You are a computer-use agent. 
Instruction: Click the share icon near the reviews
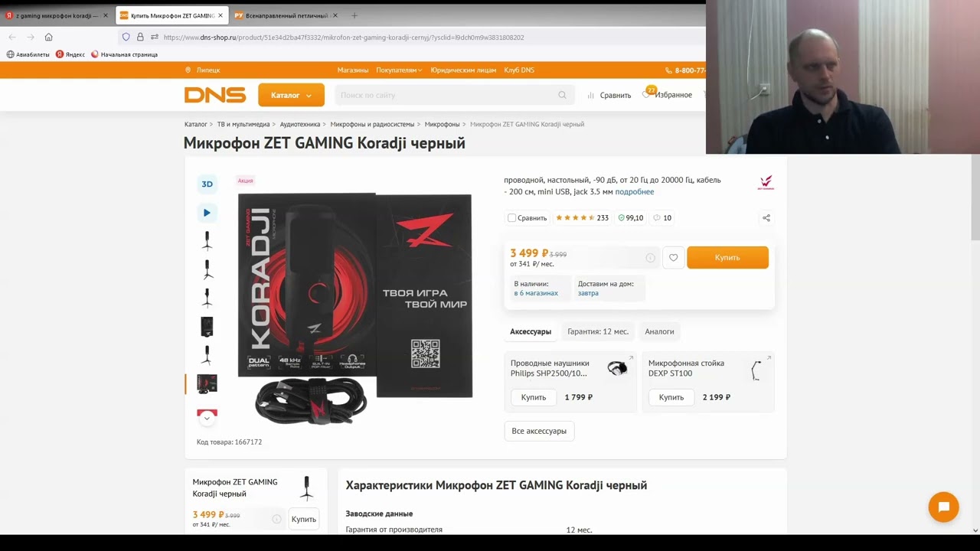tap(766, 218)
